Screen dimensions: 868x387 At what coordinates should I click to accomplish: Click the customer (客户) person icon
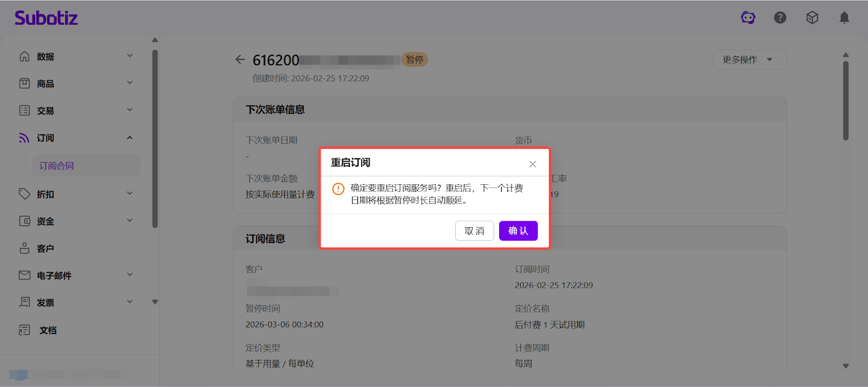pyautogui.click(x=24, y=248)
